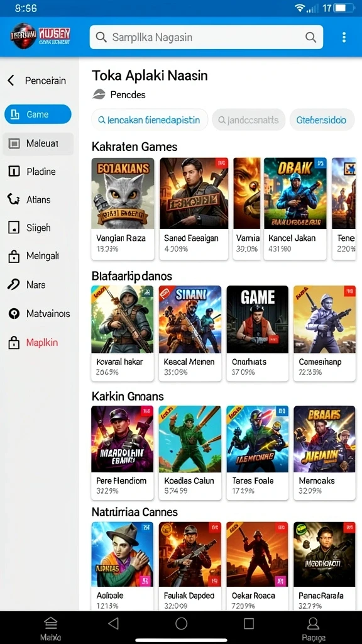Image resolution: width=362 pixels, height=644 pixels.
Task: Click the Toka Aplaki Naasin title
Action: point(150,75)
